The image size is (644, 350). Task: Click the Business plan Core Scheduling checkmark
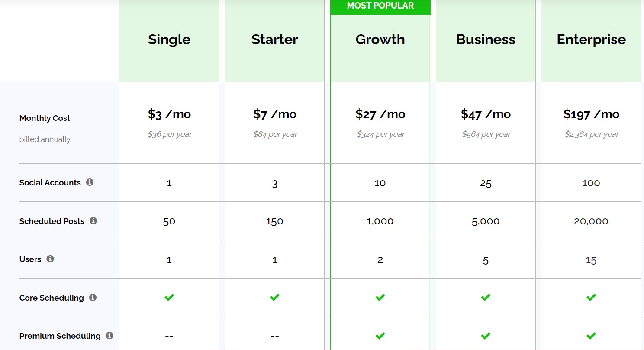[486, 297]
